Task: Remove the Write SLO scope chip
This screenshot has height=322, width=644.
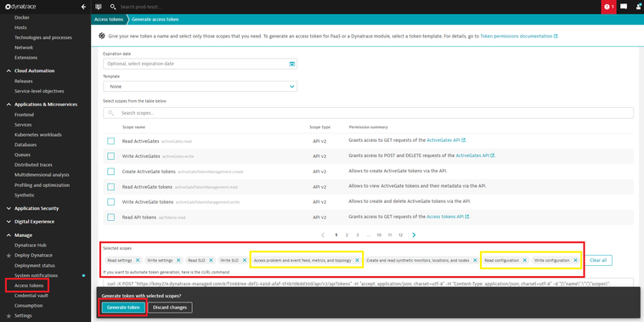Action: click(244, 260)
